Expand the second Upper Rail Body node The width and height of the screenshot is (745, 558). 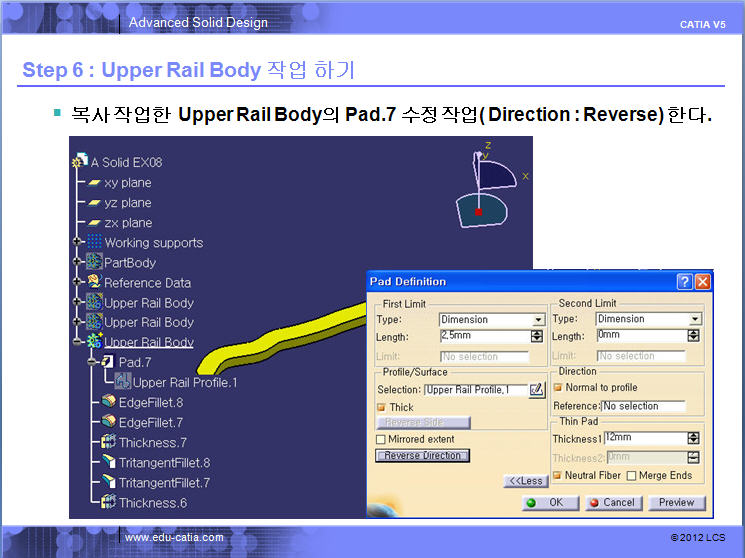[77, 322]
